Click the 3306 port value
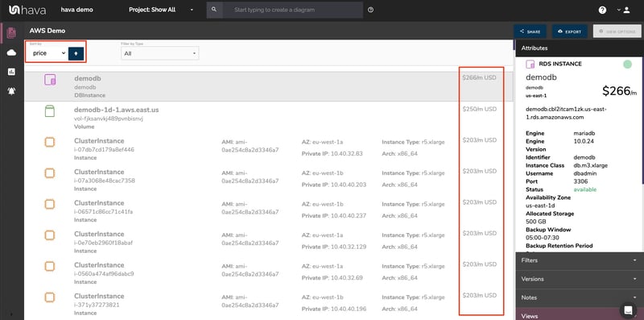This screenshot has width=644, height=320. click(580, 181)
